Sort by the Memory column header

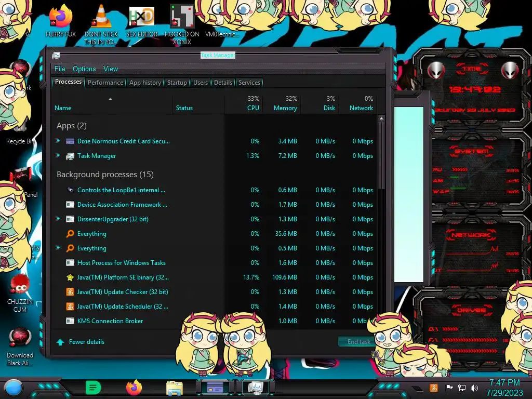pos(281,103)
